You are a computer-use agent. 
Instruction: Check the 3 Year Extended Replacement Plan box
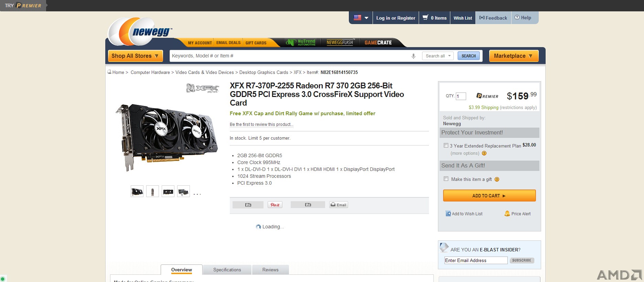[x=446, y=145]
